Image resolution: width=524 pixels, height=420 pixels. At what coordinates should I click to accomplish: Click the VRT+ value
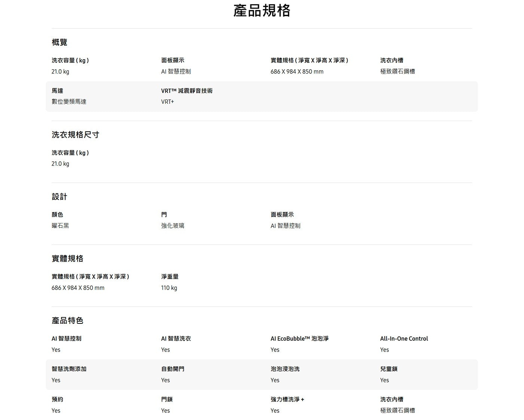(x=167, y=102)
